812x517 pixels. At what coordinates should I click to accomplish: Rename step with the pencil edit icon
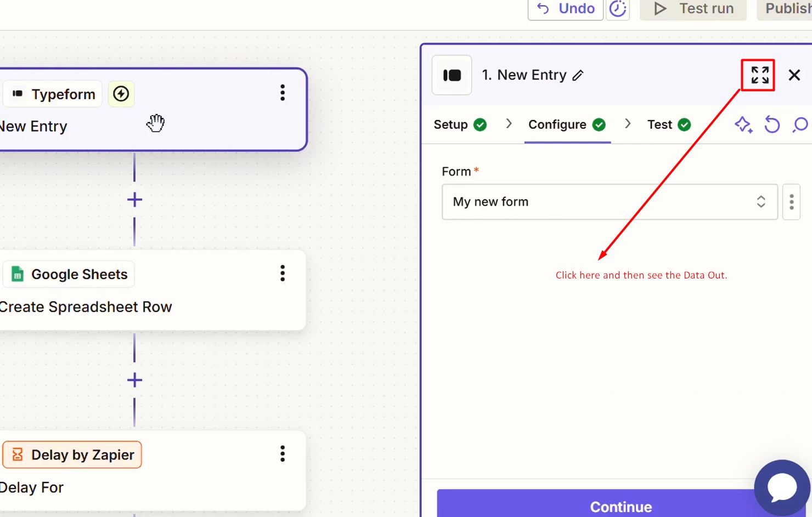(578, 76)
